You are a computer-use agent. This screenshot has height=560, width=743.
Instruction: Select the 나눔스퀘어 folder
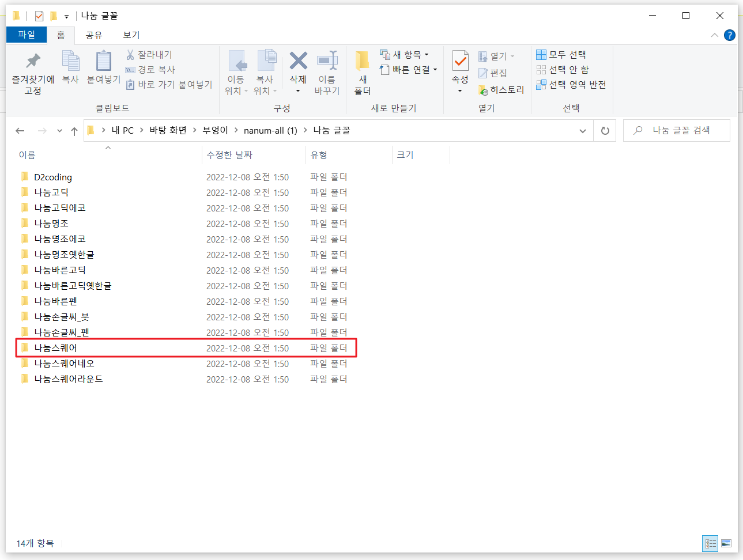(55, 348)
